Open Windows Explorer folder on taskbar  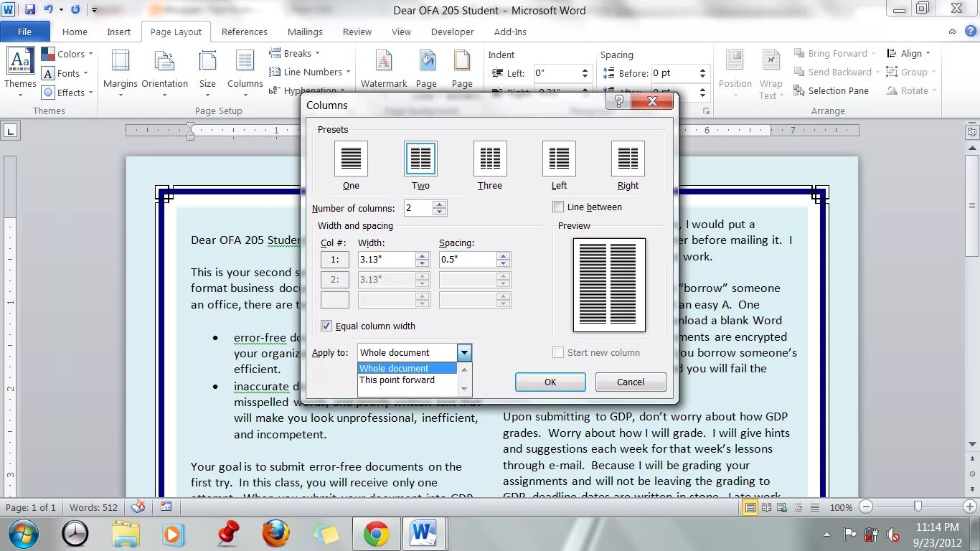(x=126, y=534)
